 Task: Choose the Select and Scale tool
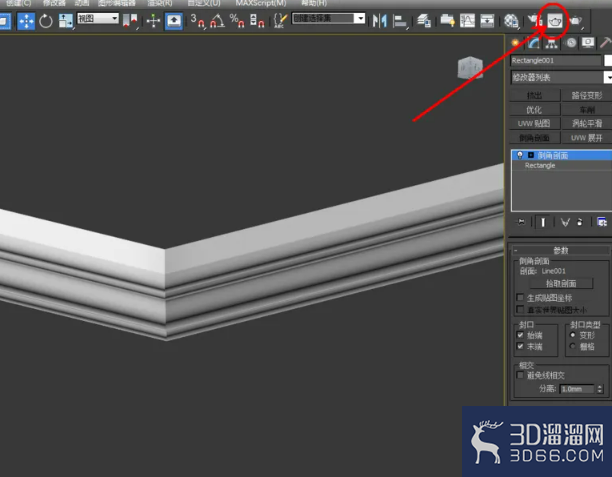65,21
